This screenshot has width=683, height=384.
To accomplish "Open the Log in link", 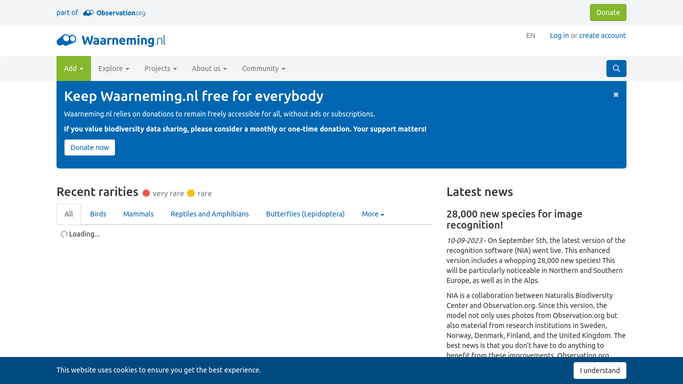I will click(x=559, y=36).
